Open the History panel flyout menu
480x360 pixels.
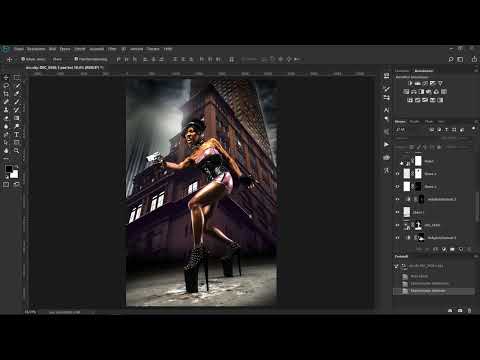pyautogui.click(x=476, y=256)
